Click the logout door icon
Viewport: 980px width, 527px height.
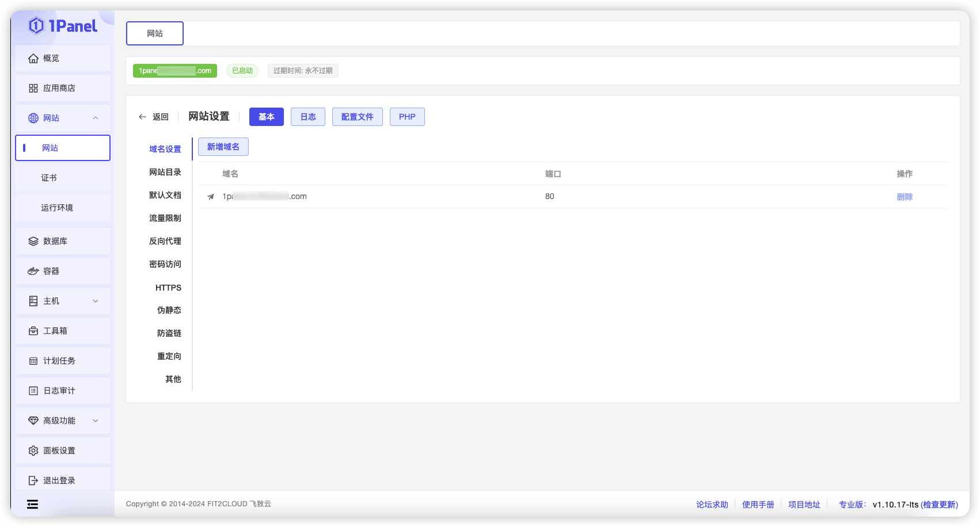pos(33,481)
